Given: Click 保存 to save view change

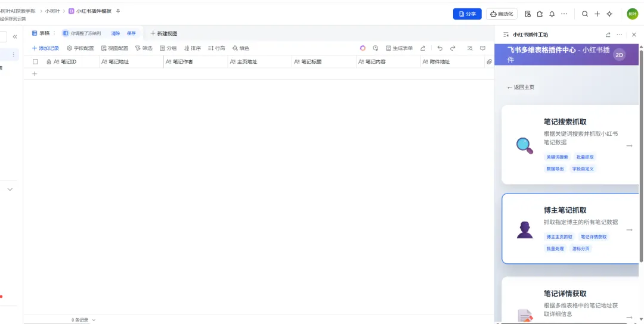Looking at the screenshot, I should (x=131, y=33).
